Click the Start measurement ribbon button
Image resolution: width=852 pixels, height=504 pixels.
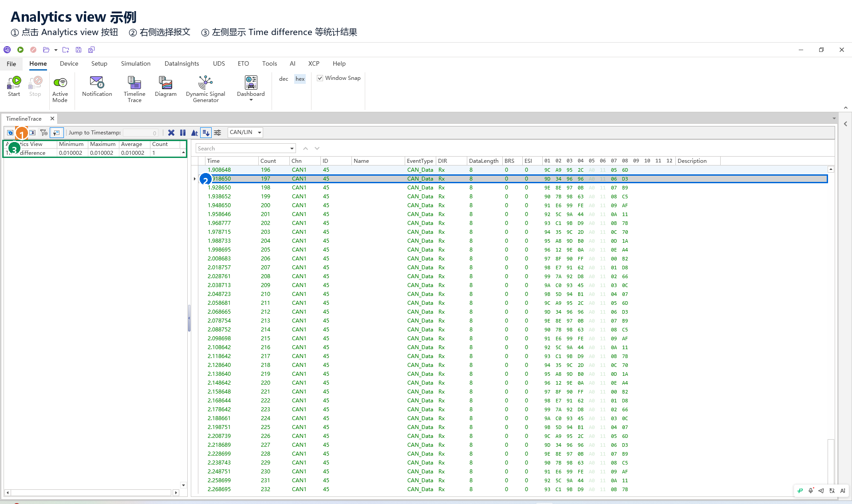14,86
